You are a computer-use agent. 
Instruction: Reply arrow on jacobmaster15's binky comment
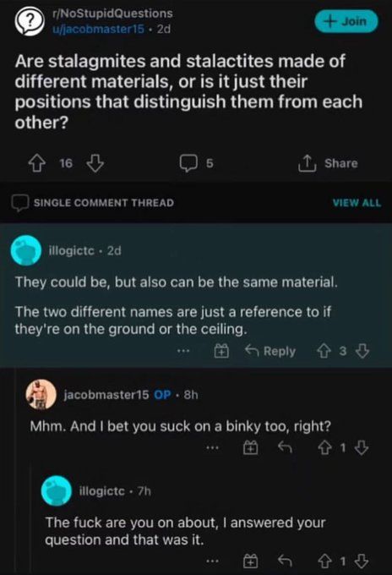[x=285, y=448]
